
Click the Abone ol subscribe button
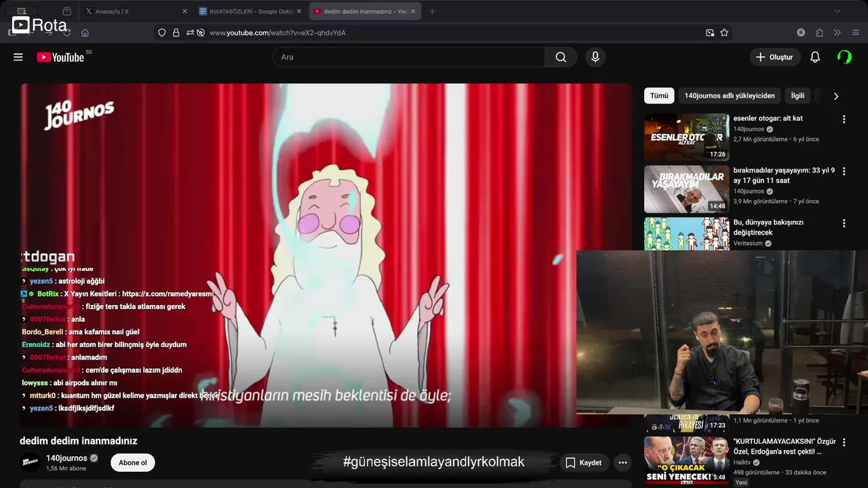(x=133, y=463)
